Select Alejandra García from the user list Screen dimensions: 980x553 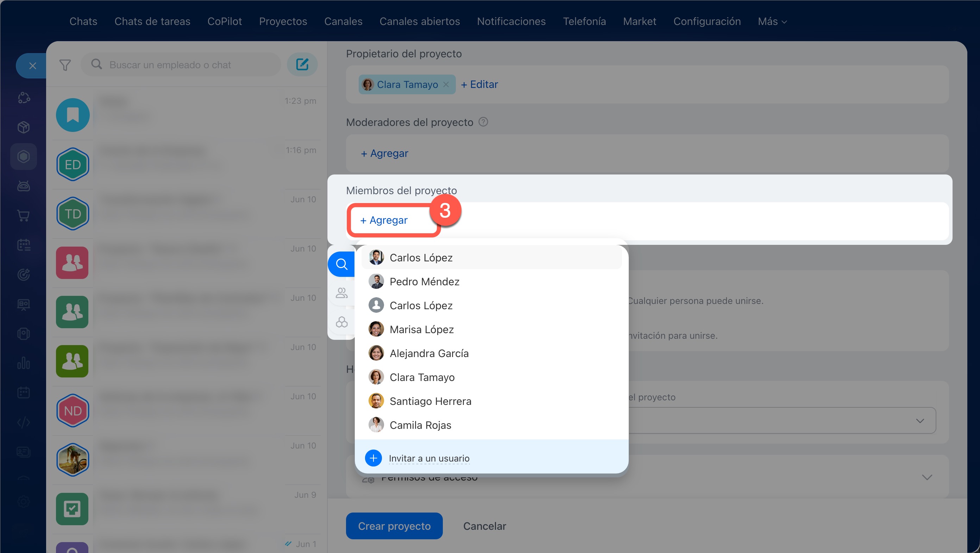(x=491, y=353)
